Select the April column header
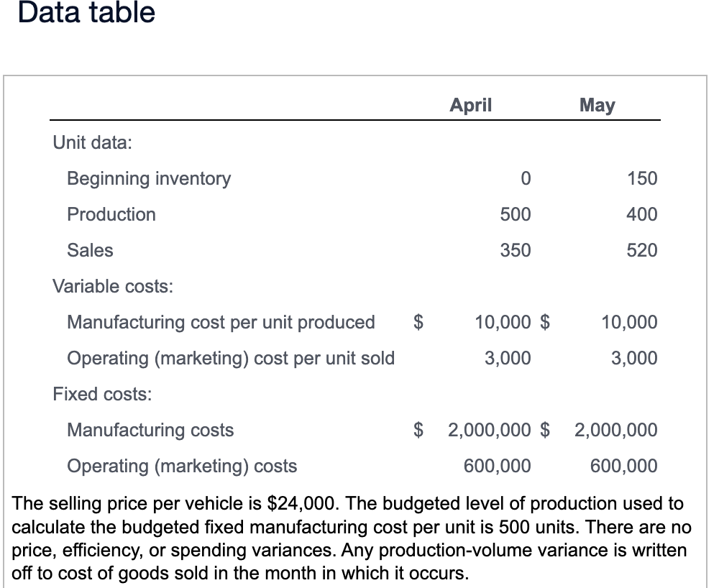The image size is (719, 588). click(x=470, y=104)
